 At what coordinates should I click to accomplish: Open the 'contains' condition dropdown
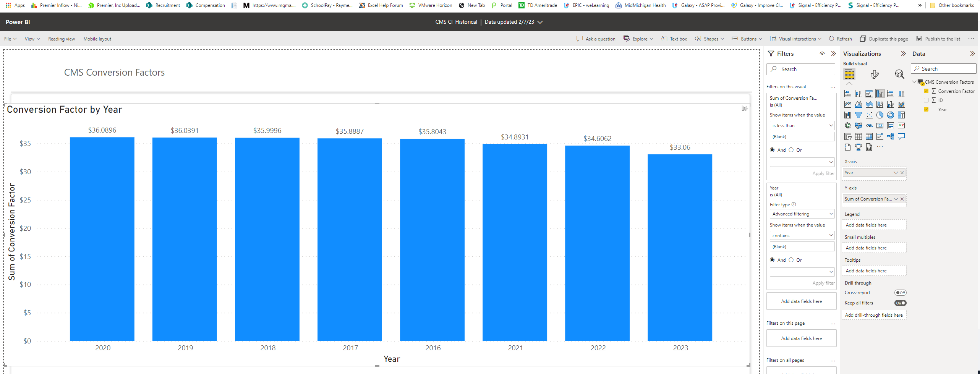point(802,235)
